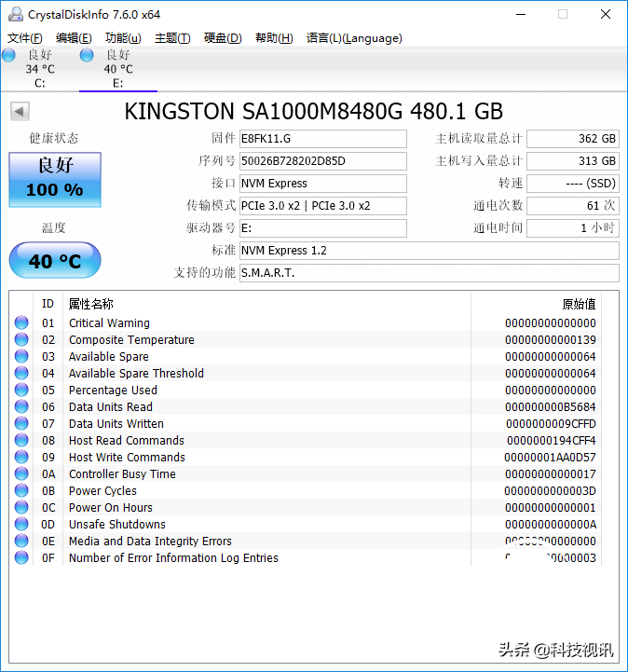This screenshot has height=672, width=628.
Task: Open the 硬盘(D) menu
Action: coord(223,38)
